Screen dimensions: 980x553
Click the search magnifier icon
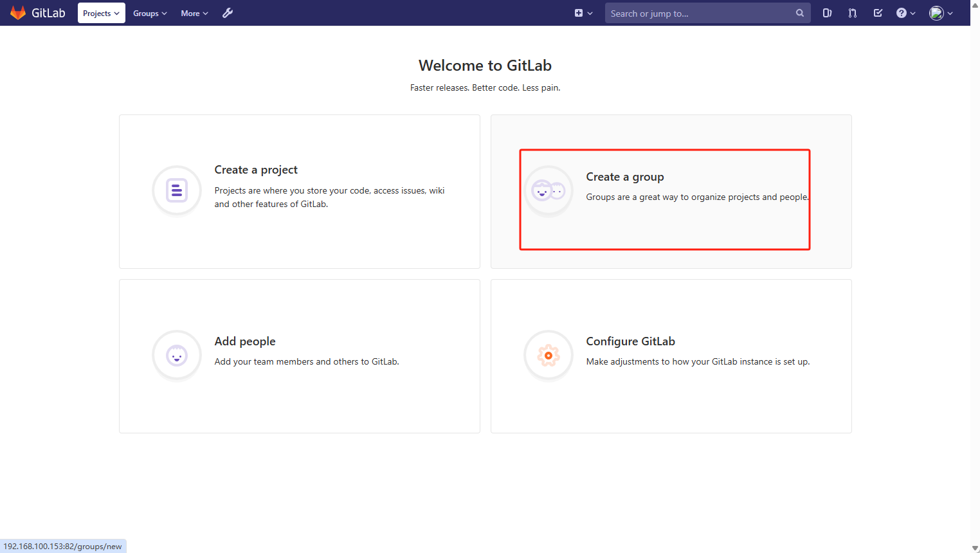pyautogui.click(x=799, y=13)
